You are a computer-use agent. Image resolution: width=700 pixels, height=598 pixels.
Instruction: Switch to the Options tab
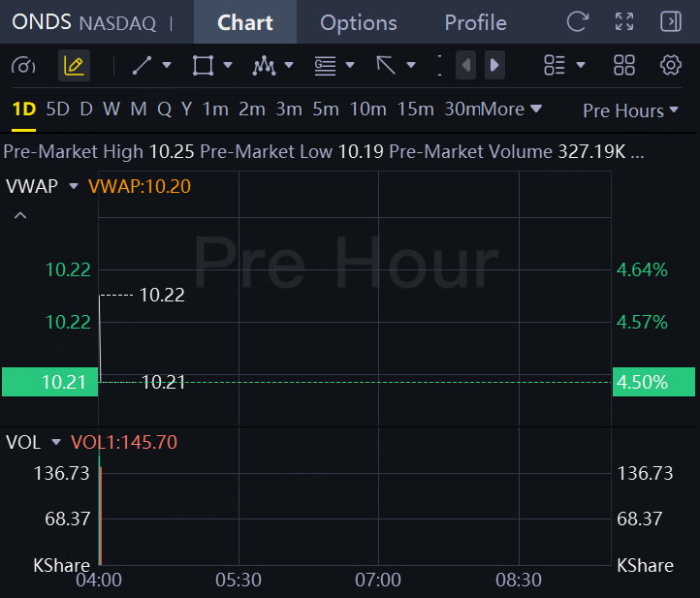359,22
